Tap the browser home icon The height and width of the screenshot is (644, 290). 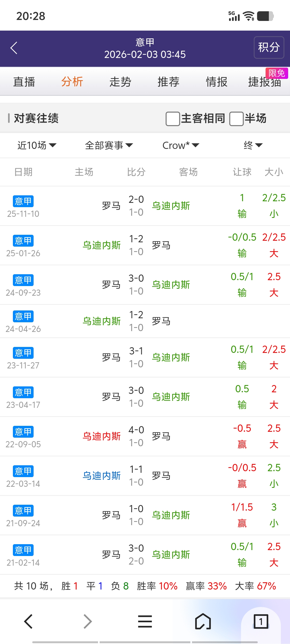click(203, 621)
